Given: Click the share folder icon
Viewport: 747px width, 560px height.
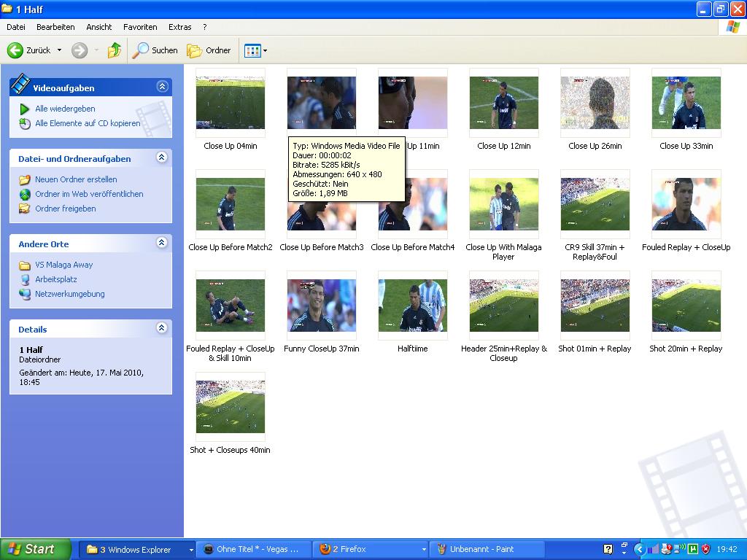Looking at the screenshot, I should (x=25, y=209).
